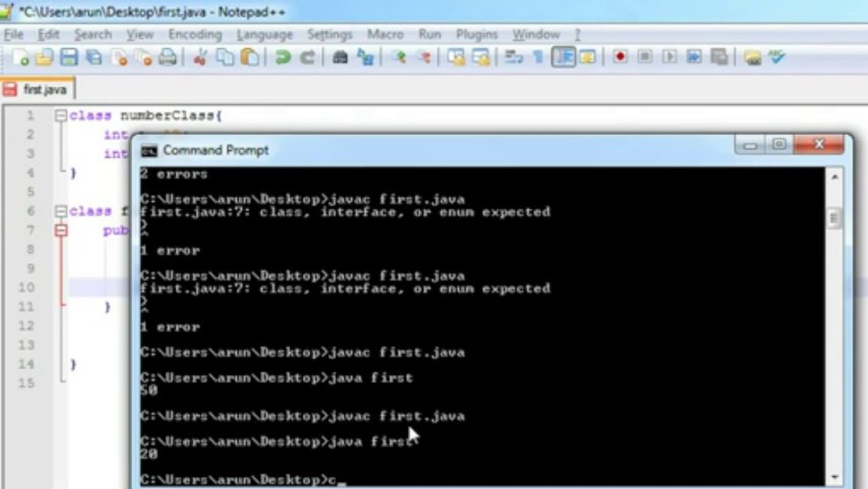Start macro recording with red dot icon

[x=620, y=58]
